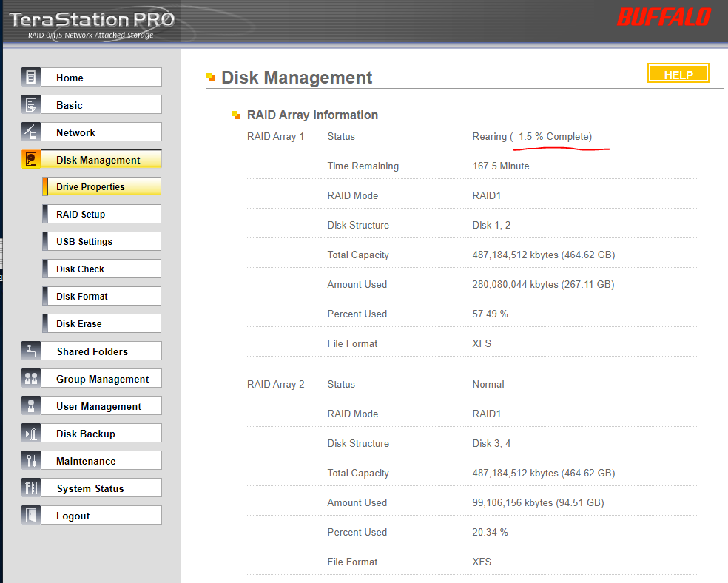
Task: Click the Disk 3, 4 structure value
Action: tap(491, 443)
